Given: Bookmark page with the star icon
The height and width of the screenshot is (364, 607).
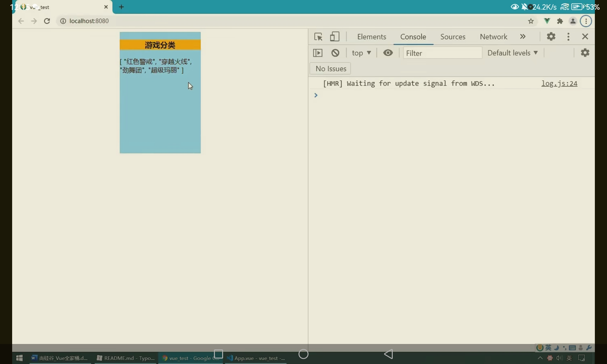Looking at the screenshot, I should coord(531,21).
